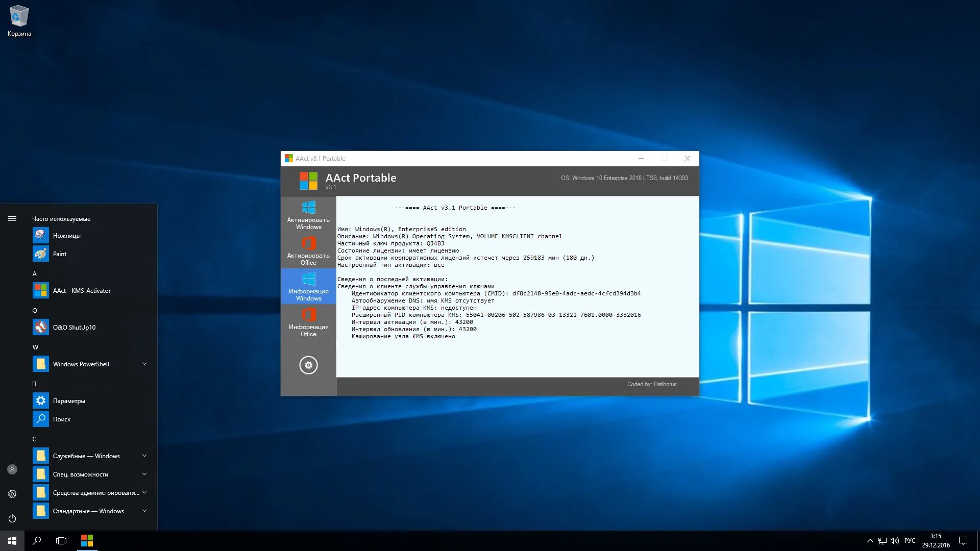Viewport: 980px width, 551px height.
Task: Click the AAct Portable logo in header
Action: coord(308,181)
